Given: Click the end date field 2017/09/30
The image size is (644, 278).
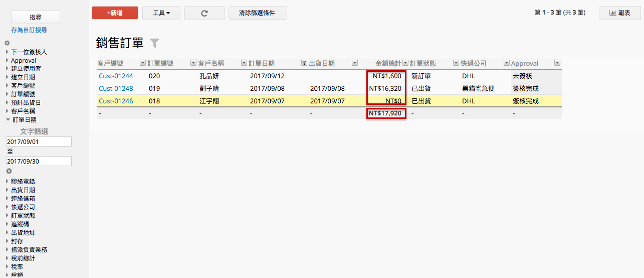Looking at the screenshot, I should point(39,161).
